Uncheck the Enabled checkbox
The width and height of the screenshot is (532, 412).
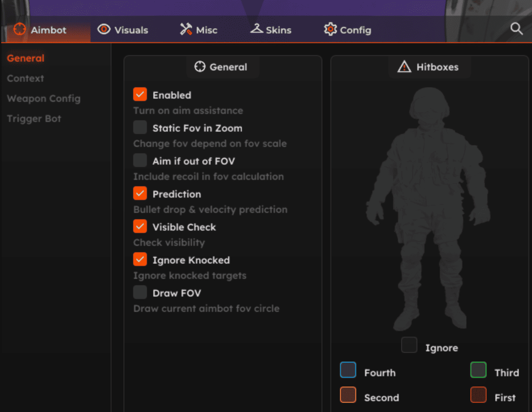click(x=140, y=95)
